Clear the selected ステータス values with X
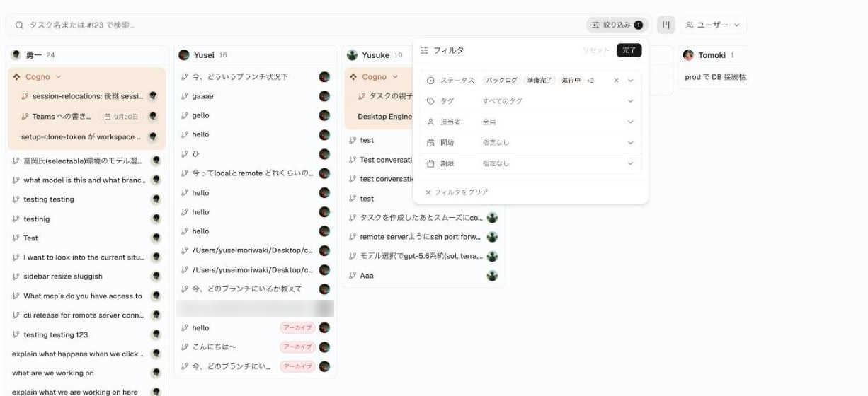Screen dimensions: 868x396 (x=616, y=81)
